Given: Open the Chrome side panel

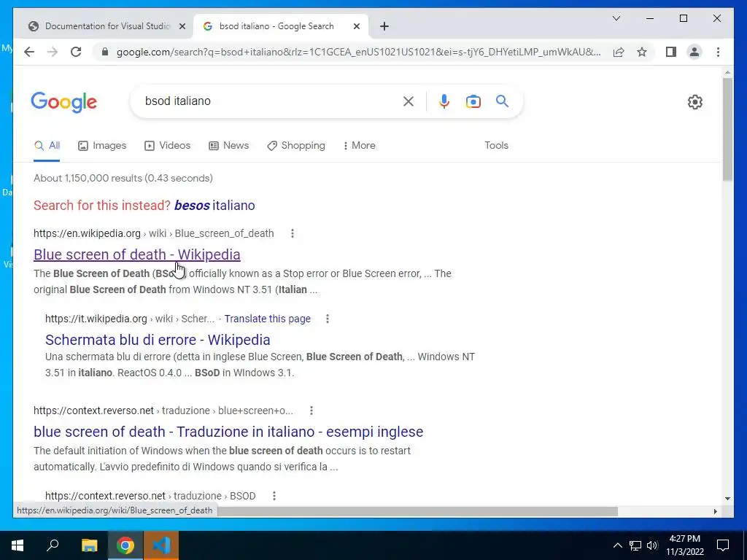Looking at the screenshot, I should coord(671,52).
